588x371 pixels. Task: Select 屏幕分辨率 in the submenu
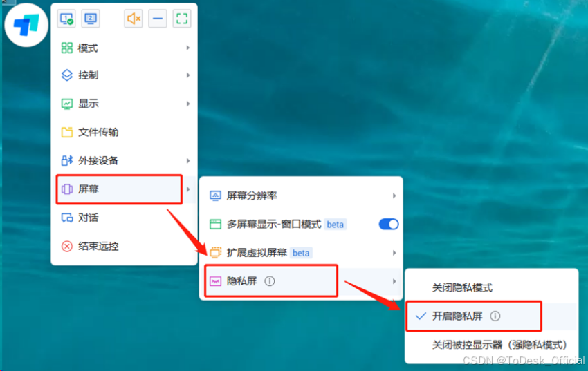tap(301, 196)
